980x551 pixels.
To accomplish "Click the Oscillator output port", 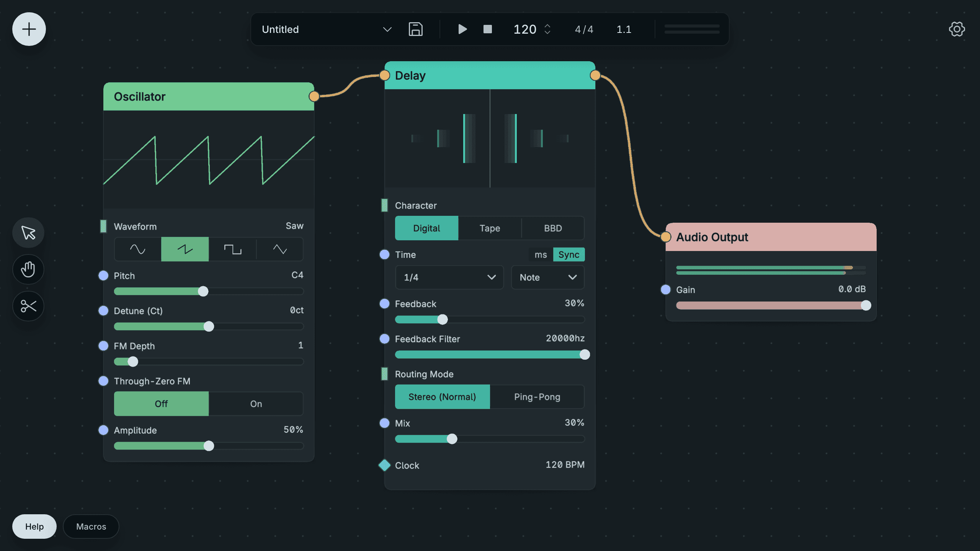I will tap(314, 96).
